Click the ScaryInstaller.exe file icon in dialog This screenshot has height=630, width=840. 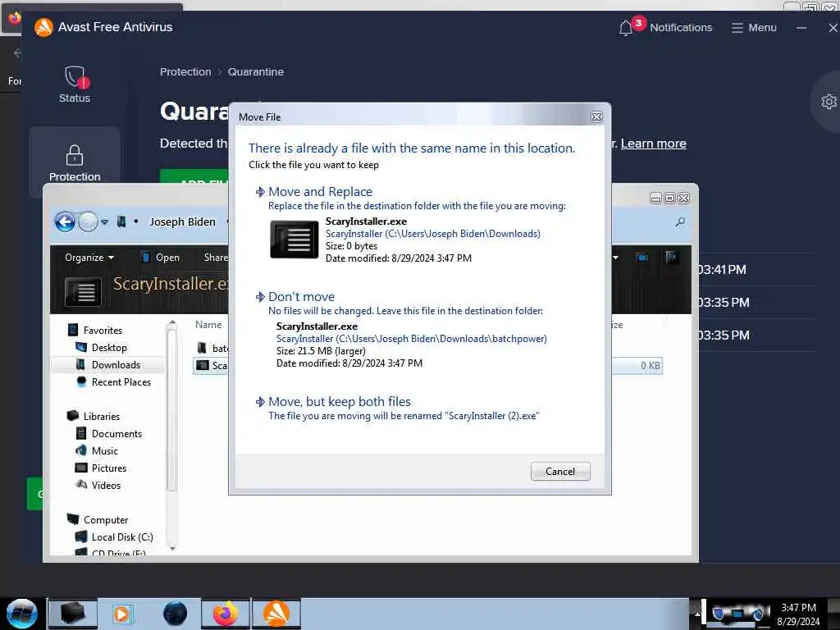click(294, 239)
